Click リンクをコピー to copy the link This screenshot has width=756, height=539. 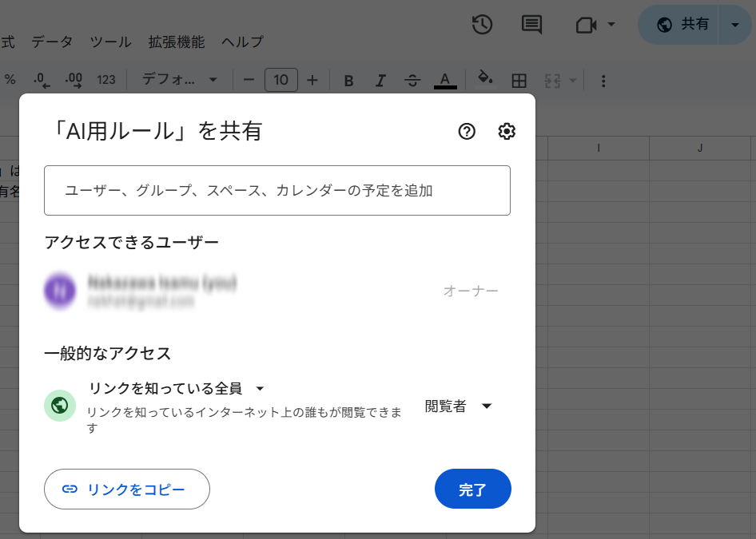pos(126,489)
